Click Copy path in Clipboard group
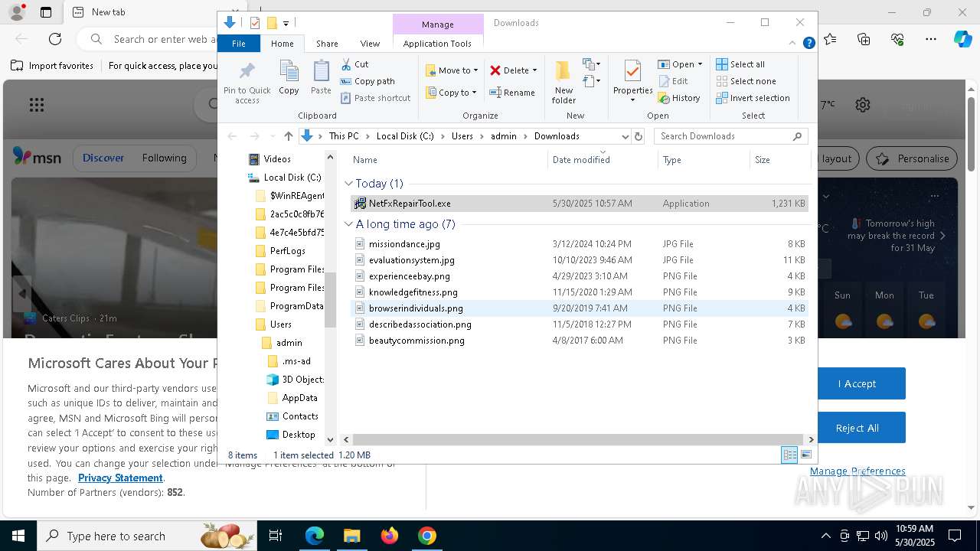 pos(367,81)
